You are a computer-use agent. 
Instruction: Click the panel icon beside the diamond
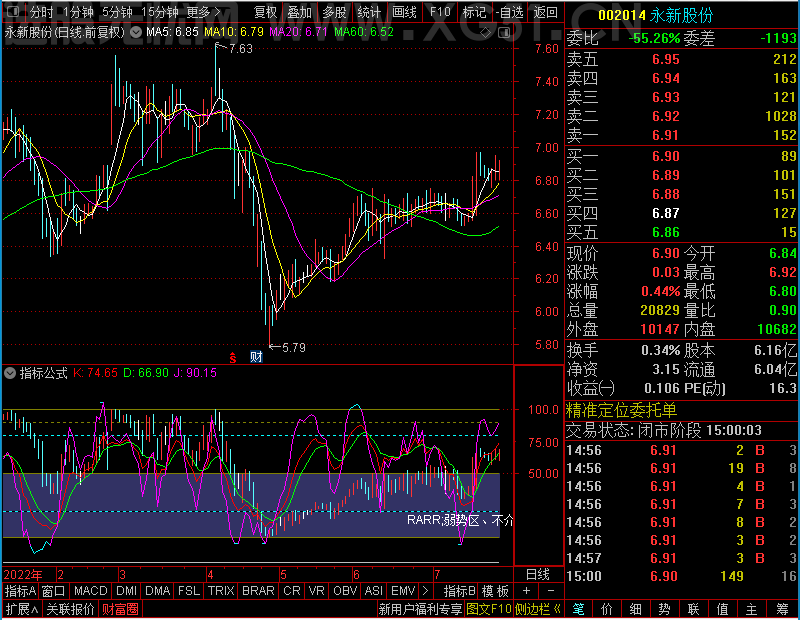504,33
